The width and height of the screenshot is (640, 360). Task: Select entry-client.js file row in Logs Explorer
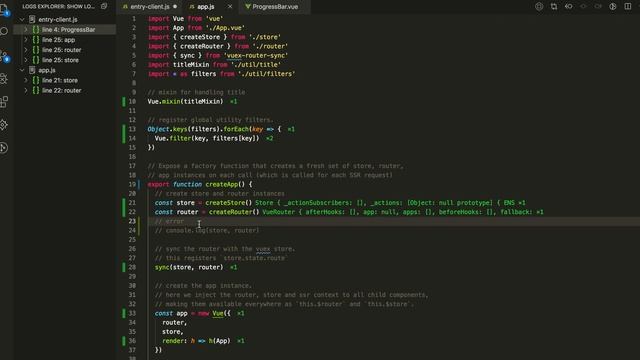(x=64, y=19)
